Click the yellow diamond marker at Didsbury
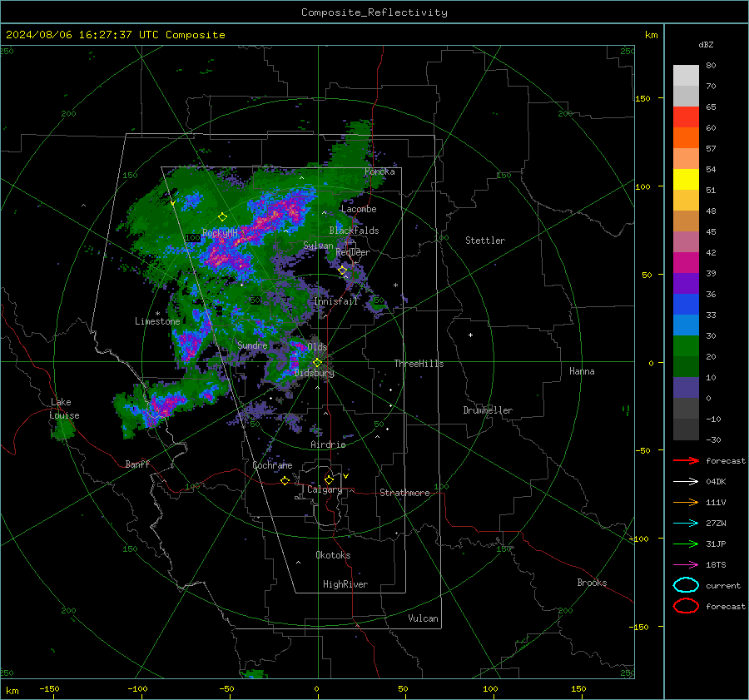Screen dimensions: 749x700 click(317, 363)
